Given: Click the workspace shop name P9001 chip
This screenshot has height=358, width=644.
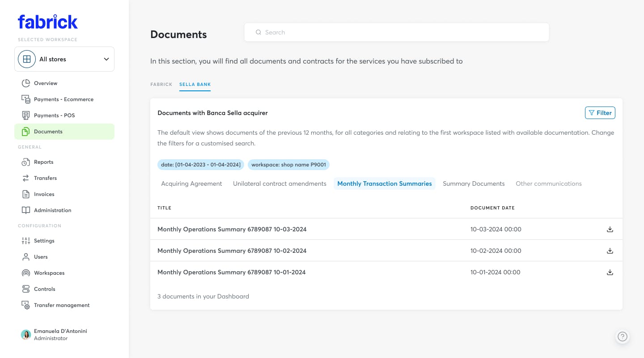Looking at the screenshot, I should point(288,165).
